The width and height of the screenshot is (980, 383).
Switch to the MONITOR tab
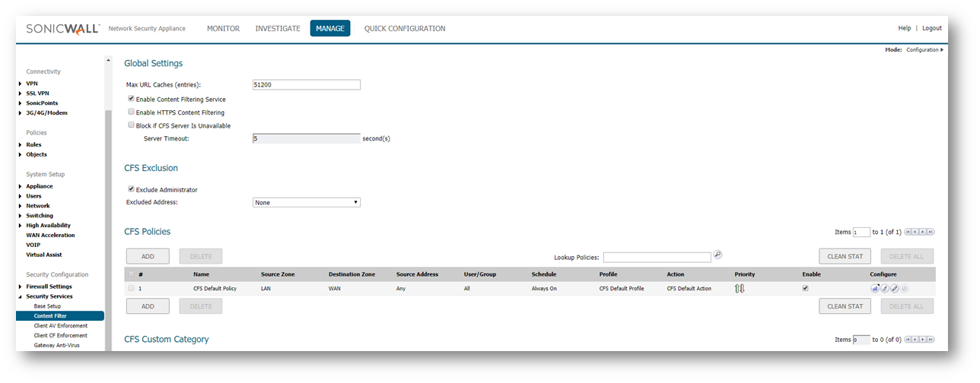coord(223,29)
